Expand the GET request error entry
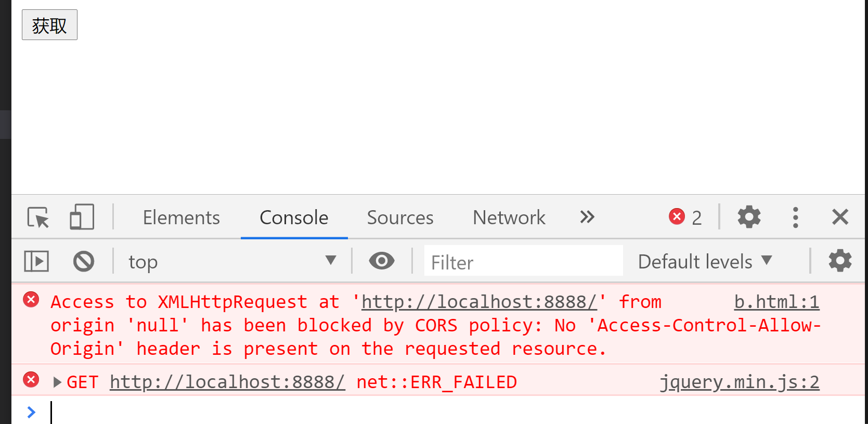 tap(57, 382)
